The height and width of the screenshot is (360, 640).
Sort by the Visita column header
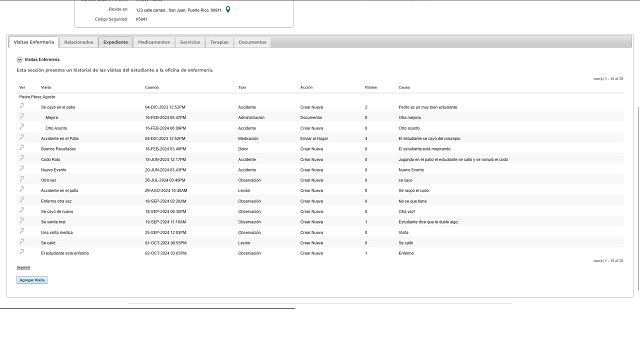(x=46, y=87)
